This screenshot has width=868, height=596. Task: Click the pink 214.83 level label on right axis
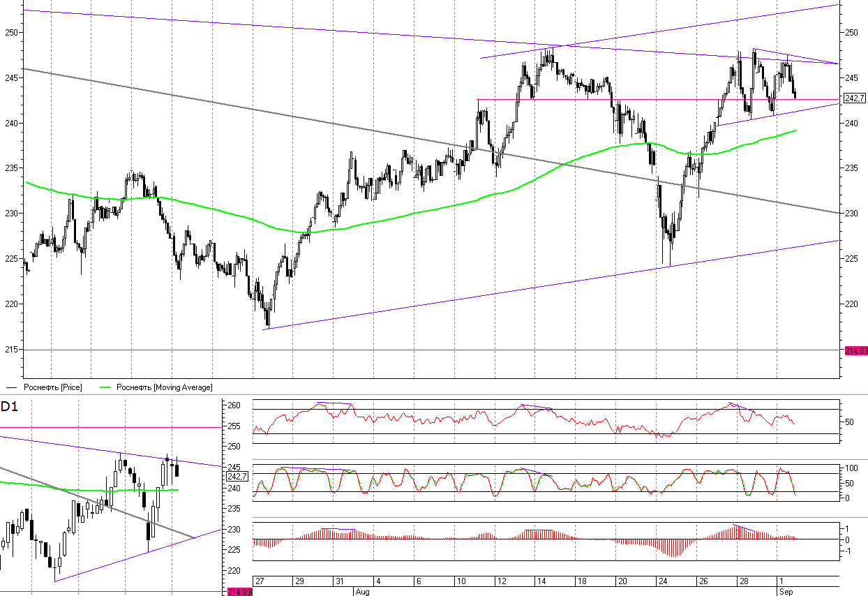[856, 350]
